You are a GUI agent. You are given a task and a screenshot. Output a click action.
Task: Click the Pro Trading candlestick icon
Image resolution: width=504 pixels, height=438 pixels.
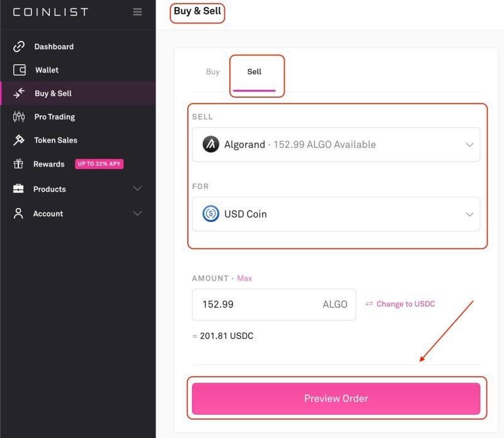(x=19, y=117)
